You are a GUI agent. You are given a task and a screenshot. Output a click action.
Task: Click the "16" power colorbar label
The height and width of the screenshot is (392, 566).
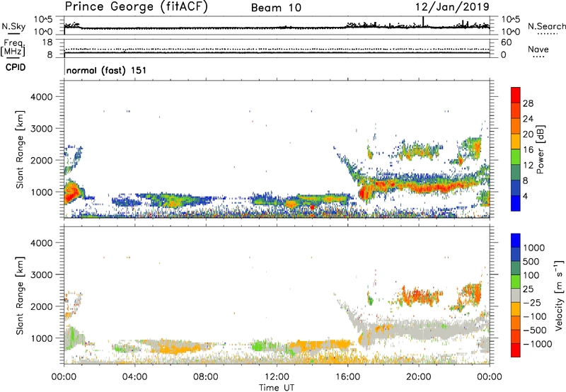tap(528, 150)
